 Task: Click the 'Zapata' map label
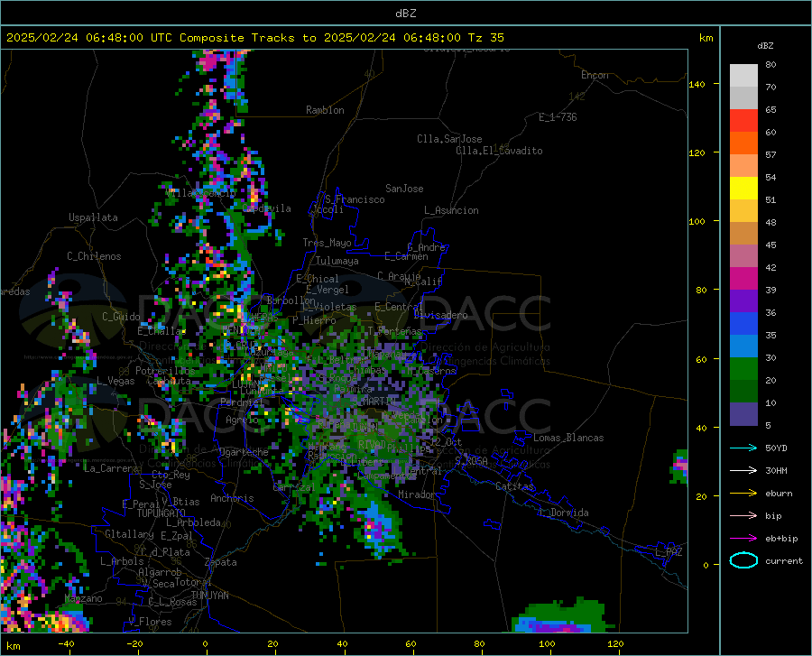221,562
